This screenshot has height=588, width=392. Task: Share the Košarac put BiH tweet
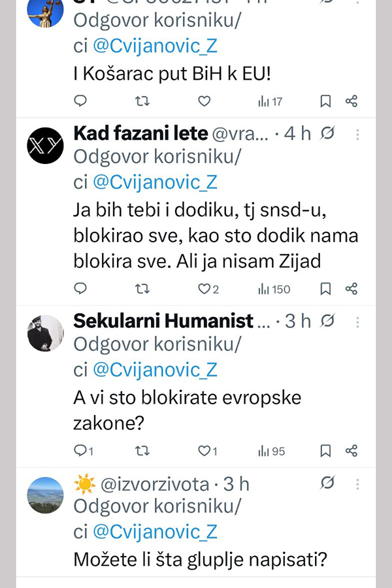pyautogui.click(x=351, y=101)
